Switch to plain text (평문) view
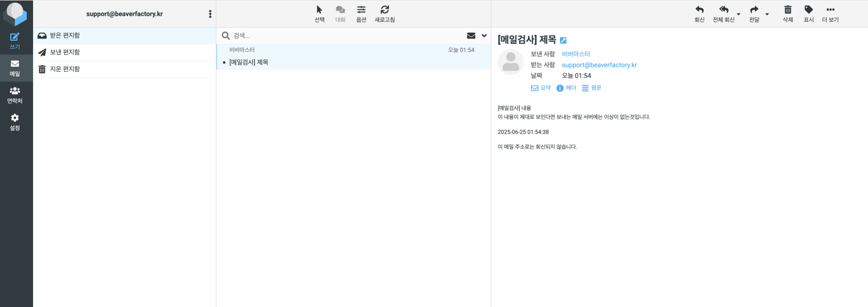This screenshot has height=307, width=868. pyautogui.click(x=592, y=88)
